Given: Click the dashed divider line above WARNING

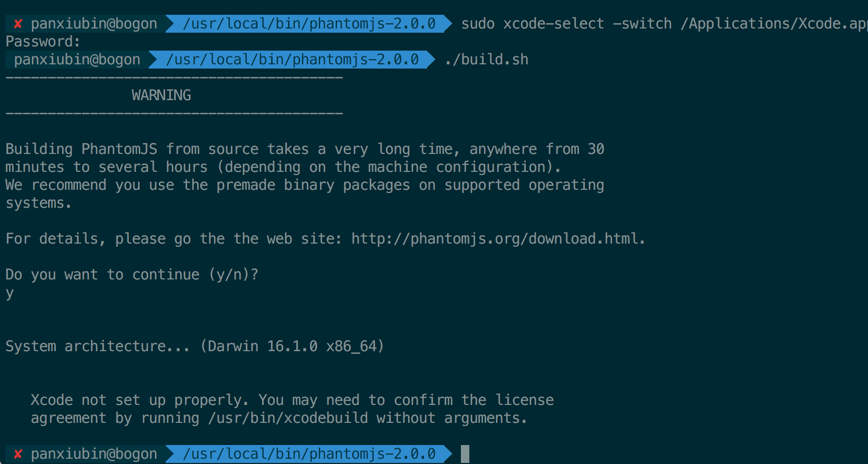Looking at the screenshot, I should (x=174, y=78).
